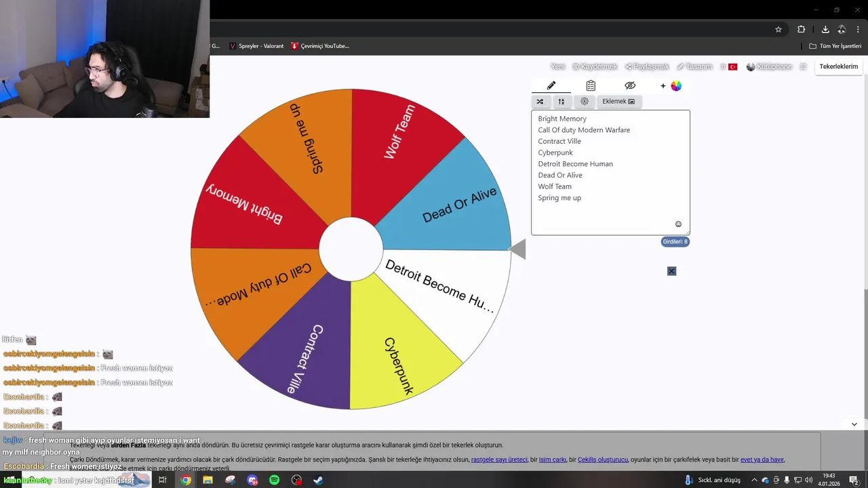Sort entries with the order icon
The width and height of the screenshot is (868, 488).
[x=561, y=102]
